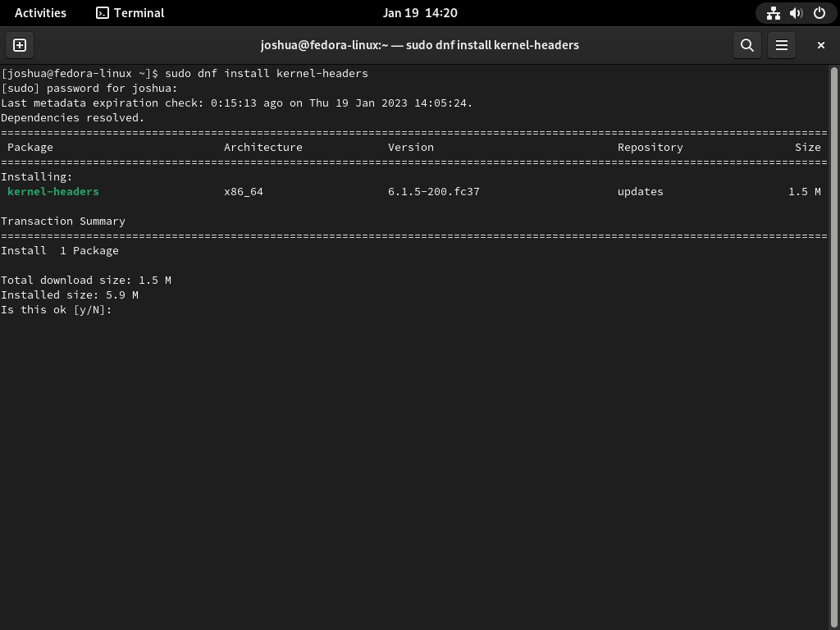Open a new terminal tab

[x=19, y=45]
